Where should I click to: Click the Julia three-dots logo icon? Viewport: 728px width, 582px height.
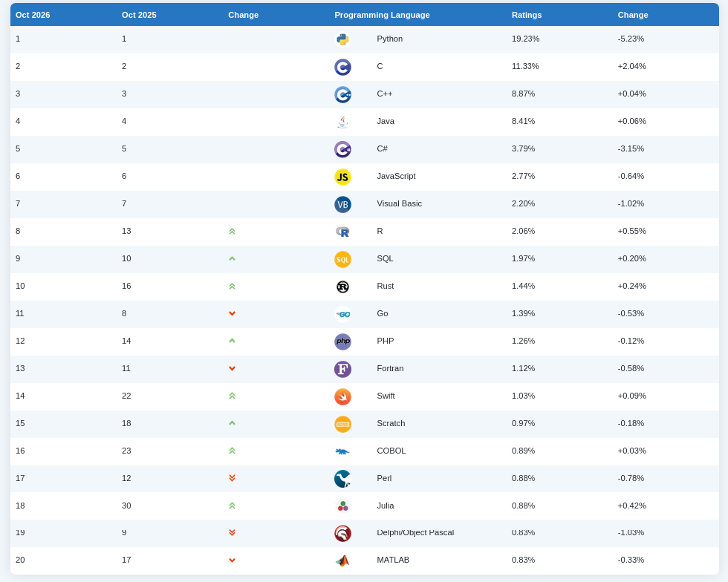pos(342,506)
